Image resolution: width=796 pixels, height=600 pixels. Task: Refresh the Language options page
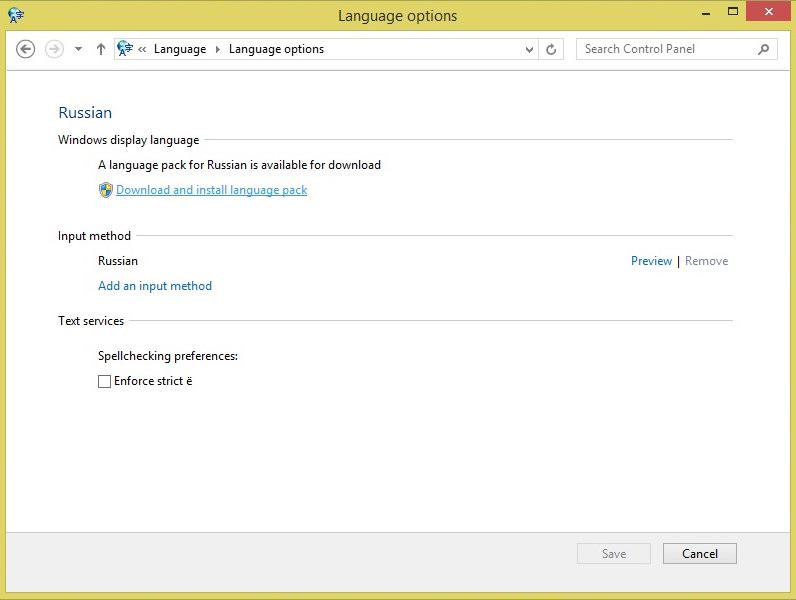tap(552, 49)
